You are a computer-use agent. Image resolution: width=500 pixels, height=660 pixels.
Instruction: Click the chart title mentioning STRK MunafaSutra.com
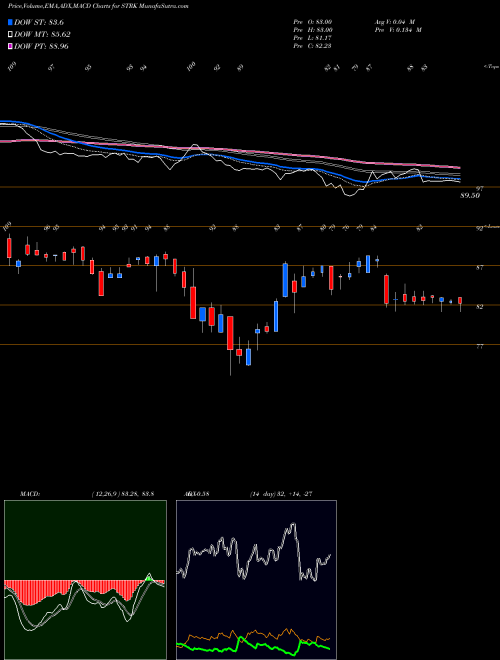[98, 6]
